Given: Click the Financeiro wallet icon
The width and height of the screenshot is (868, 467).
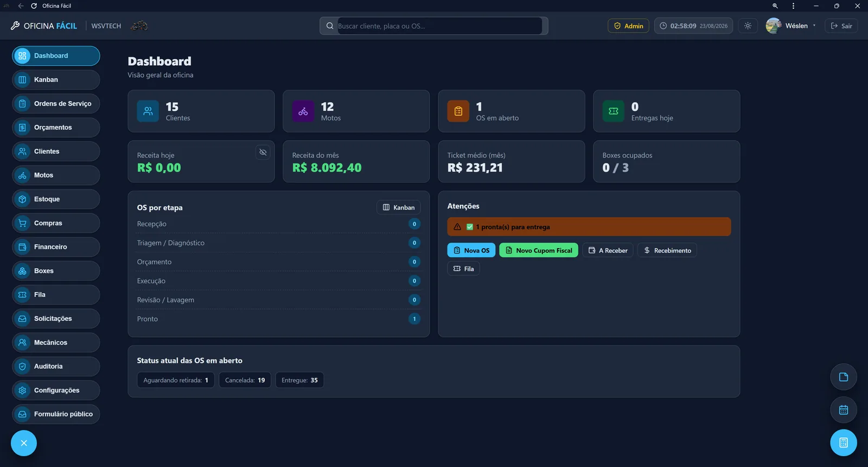Looking at the screenshot, I should 22,247.
